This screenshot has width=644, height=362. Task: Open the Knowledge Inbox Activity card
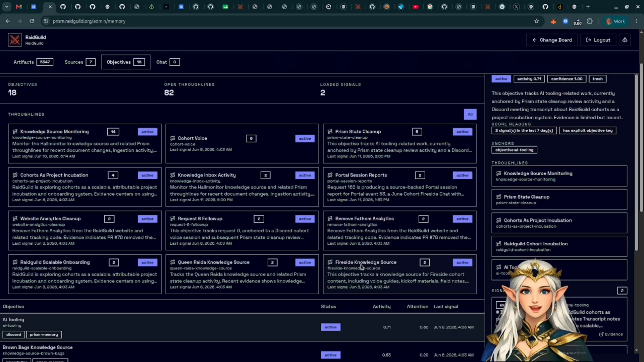click(242, 187)
